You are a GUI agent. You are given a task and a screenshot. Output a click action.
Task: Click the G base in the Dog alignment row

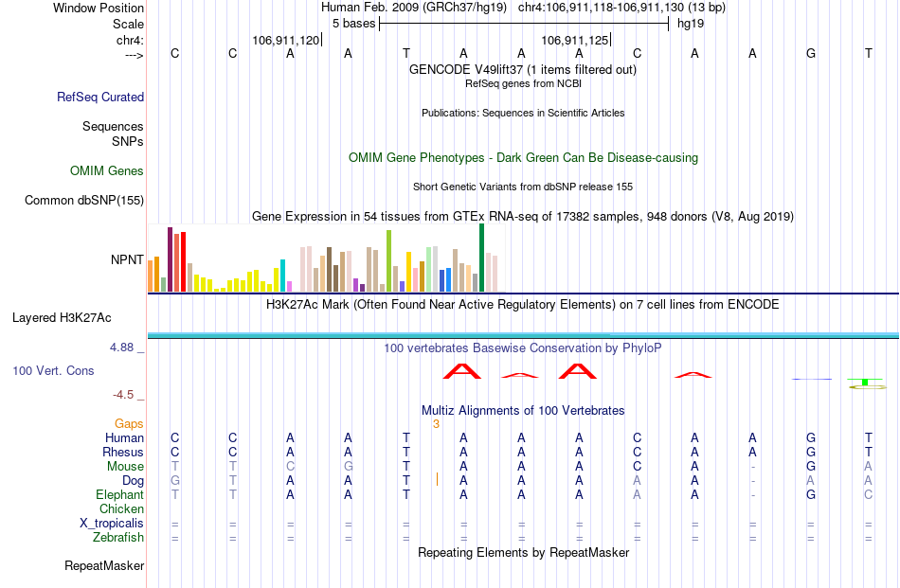click(x=175, y=480)
